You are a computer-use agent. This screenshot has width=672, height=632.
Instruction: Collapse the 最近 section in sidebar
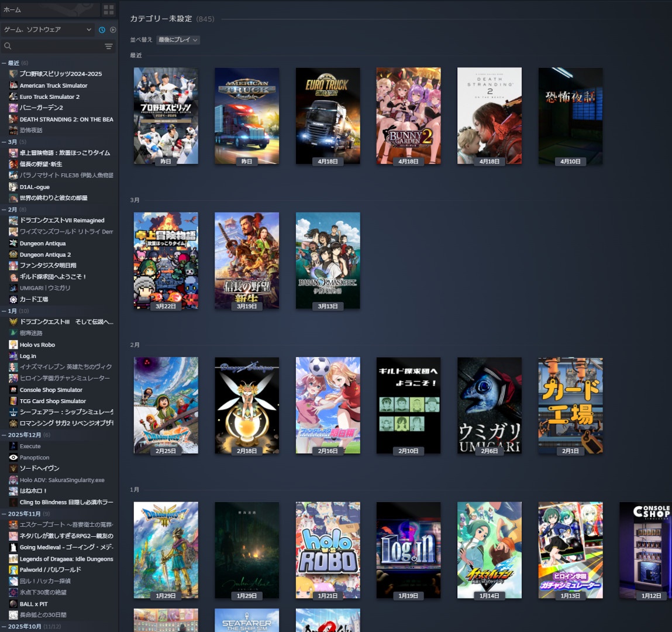click(4, 63)
